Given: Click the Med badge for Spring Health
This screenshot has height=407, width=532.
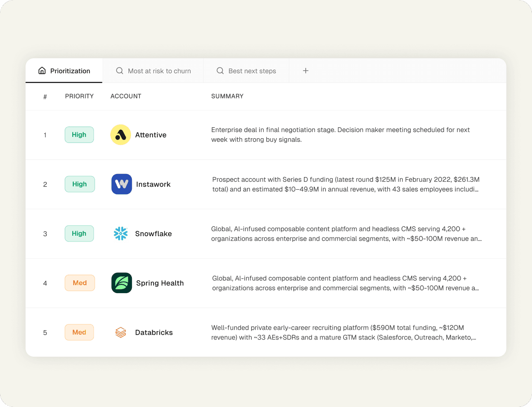Looking at the screenshot, I should [x=80, y=283].
